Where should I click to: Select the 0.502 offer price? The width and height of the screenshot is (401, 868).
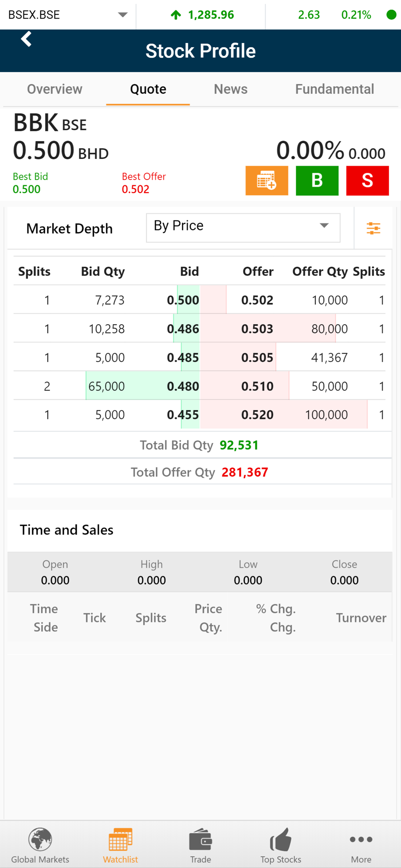257,300
